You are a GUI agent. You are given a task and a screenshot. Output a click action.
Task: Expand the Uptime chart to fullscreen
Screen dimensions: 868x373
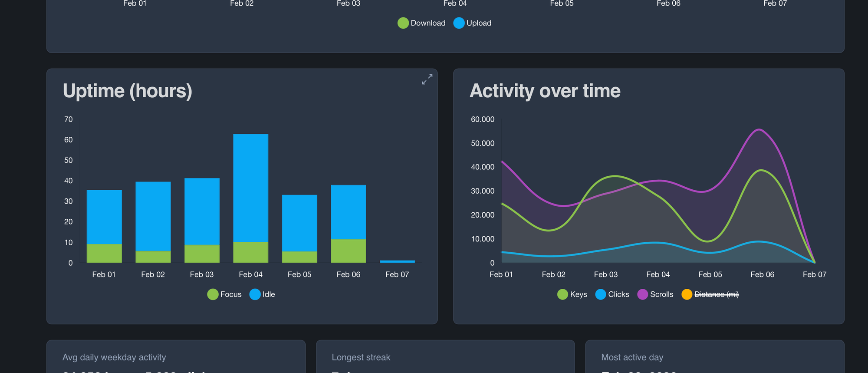point(427,79)
